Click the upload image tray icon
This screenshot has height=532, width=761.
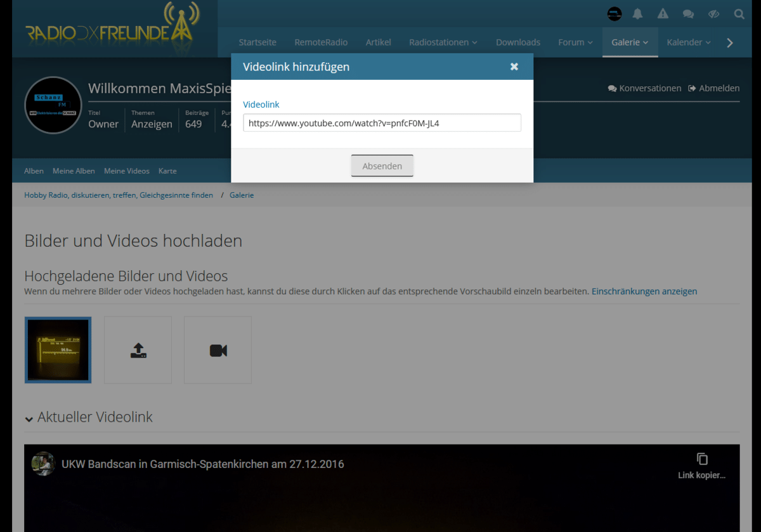tap(138, 350)
